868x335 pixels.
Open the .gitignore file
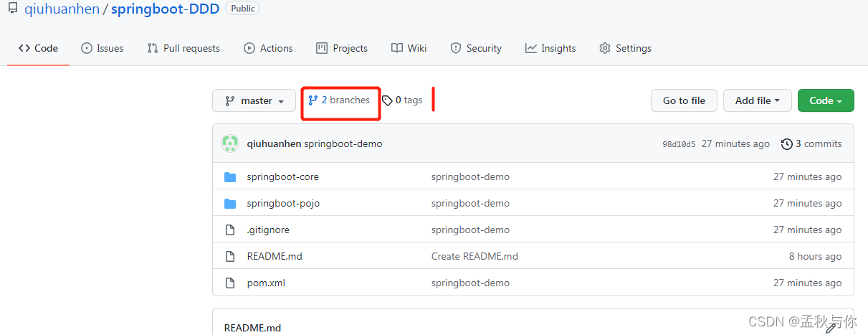pyautogui.click(x=268, y=230)
